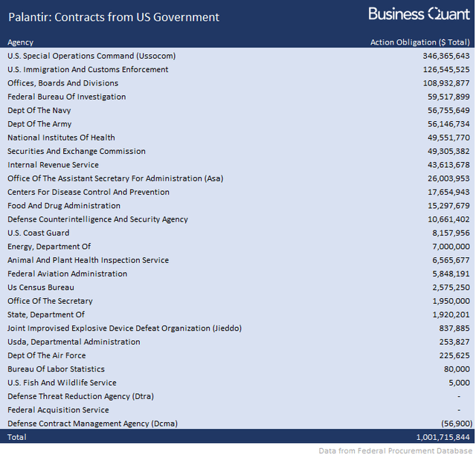The image size is (476, 463).
Task: Select 'Federal Bureau Of Investigation' label
Action: coord(66,97)
